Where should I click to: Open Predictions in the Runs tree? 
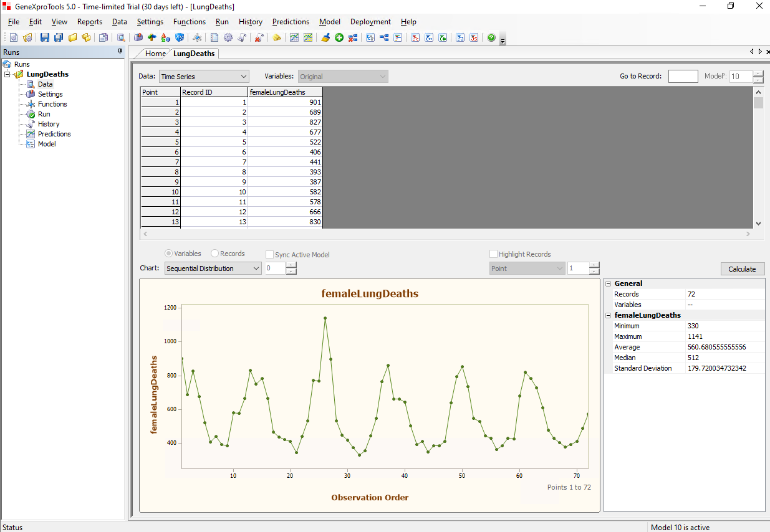[54, 134]
